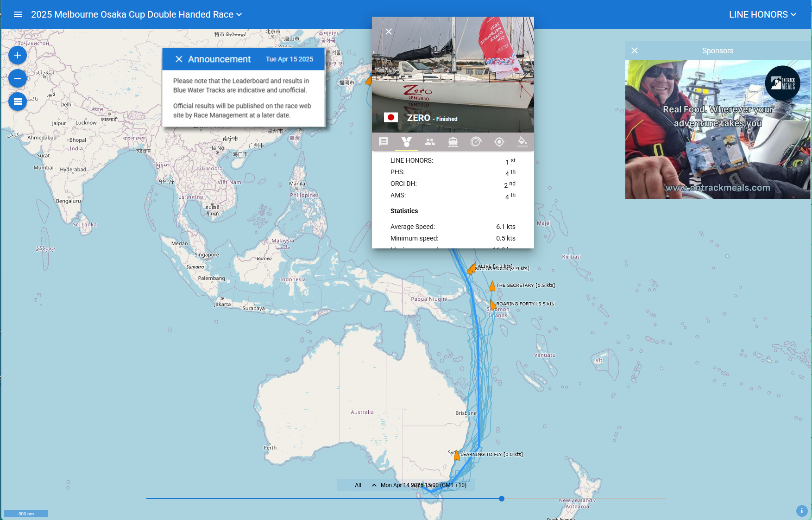Open the LINE HONORS division dropdown
The height and width of the screenshot is (520, 812).
click(x=762, y=14)
